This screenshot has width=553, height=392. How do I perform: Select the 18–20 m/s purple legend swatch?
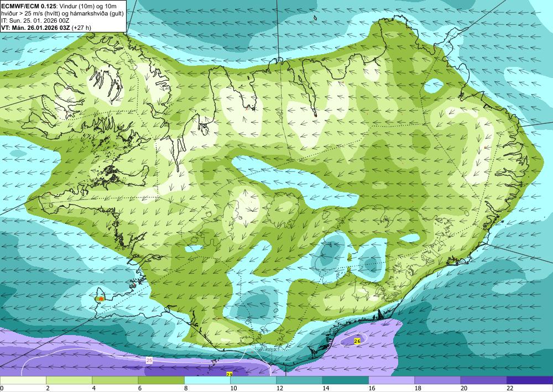pyautogui.click(x=437, y=380)
